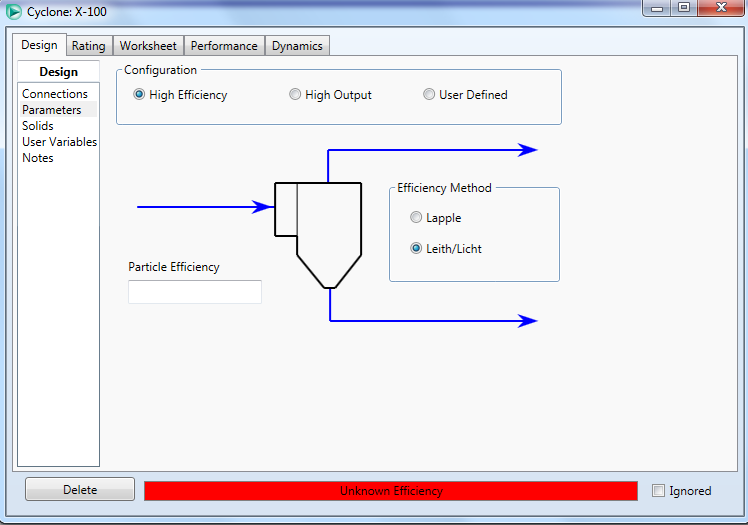
Task: Open the Notes page
Action: (38, 158)
